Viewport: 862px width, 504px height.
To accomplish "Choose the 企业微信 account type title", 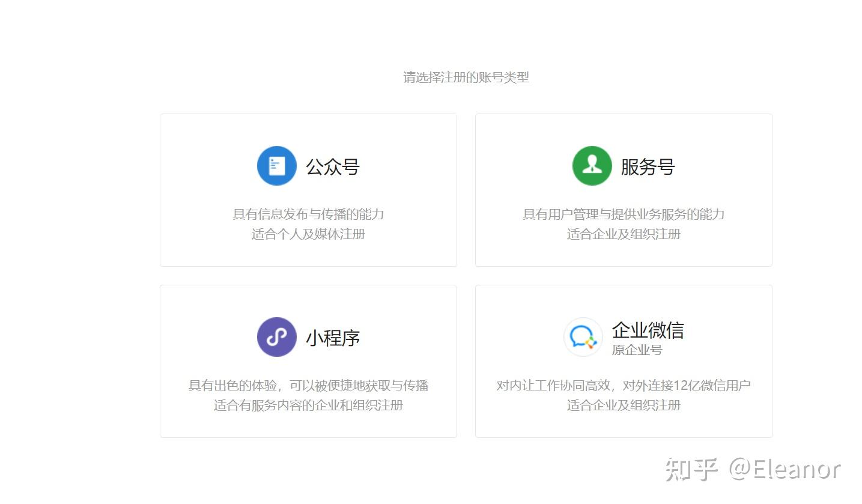I will 648,330.
